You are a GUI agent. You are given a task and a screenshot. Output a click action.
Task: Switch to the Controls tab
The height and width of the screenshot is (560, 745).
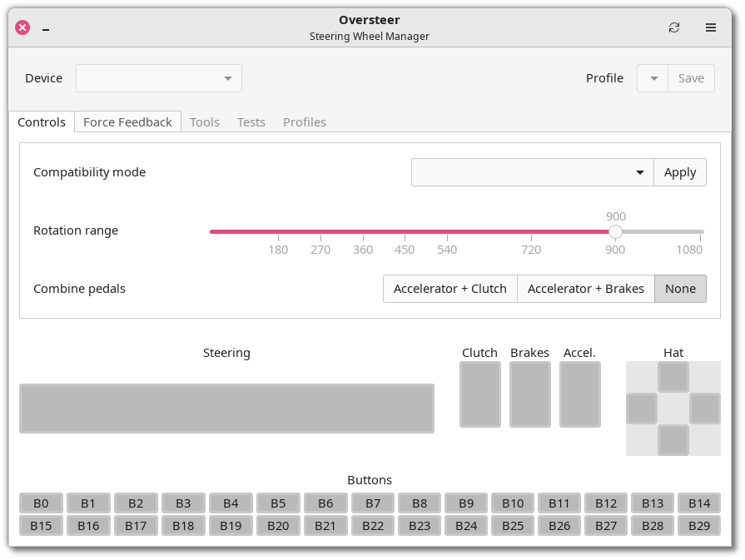point(42,122)
